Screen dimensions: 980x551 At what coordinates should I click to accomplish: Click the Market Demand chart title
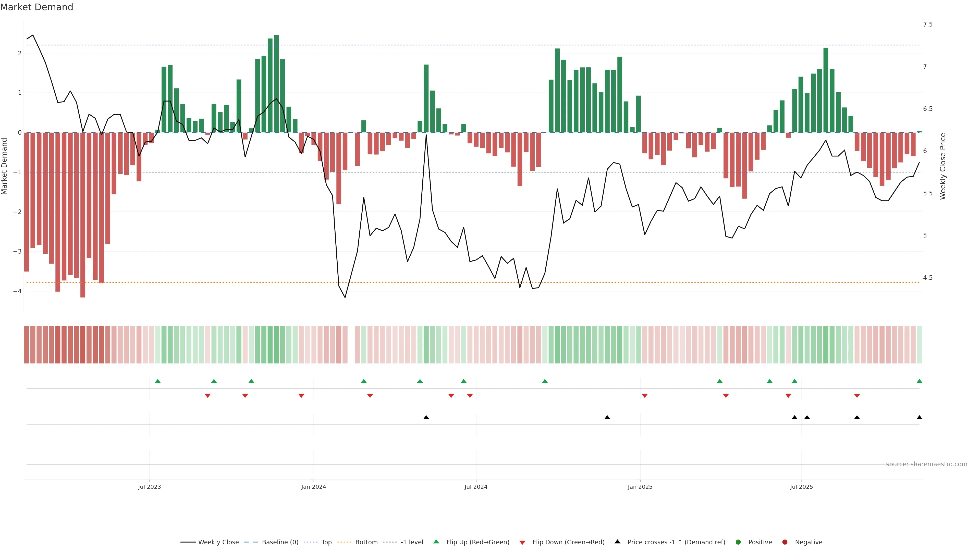36,7
